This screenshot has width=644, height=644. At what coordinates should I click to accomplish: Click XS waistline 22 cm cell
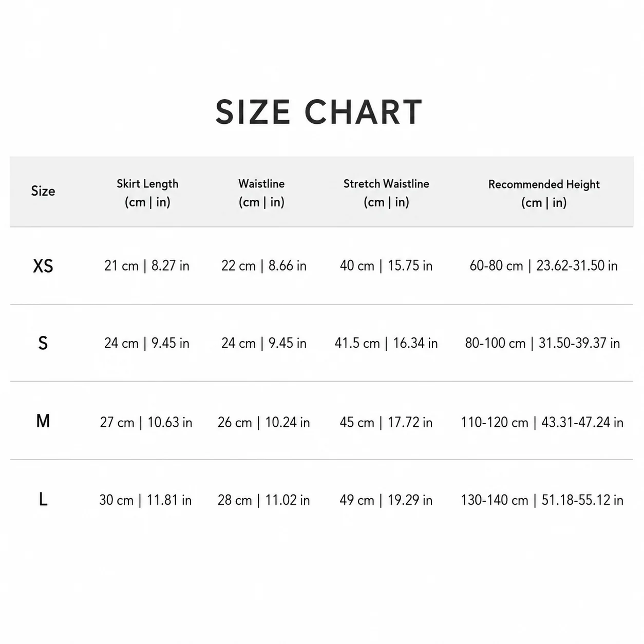(264, 266)
